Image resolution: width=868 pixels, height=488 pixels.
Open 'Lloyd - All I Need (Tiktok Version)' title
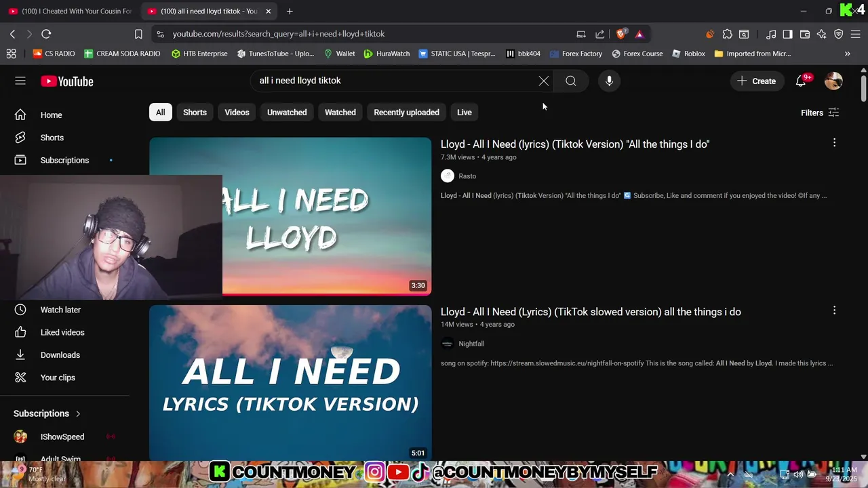(575, 144)
